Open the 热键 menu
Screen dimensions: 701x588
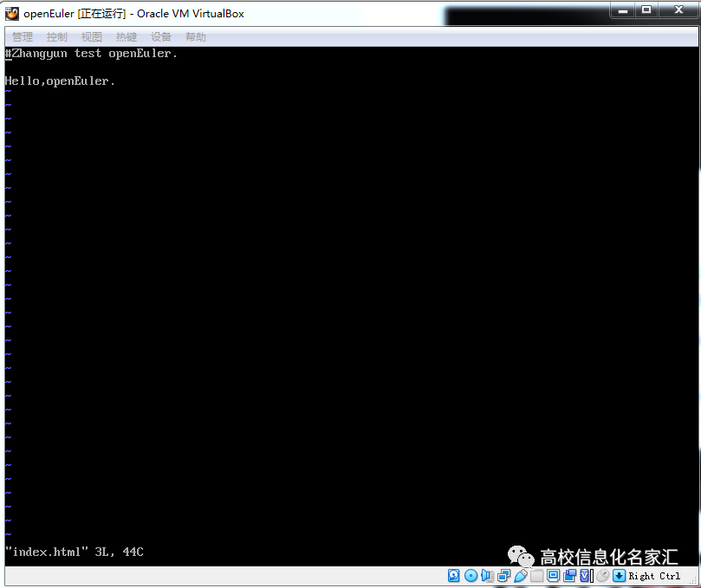point(126,36)
